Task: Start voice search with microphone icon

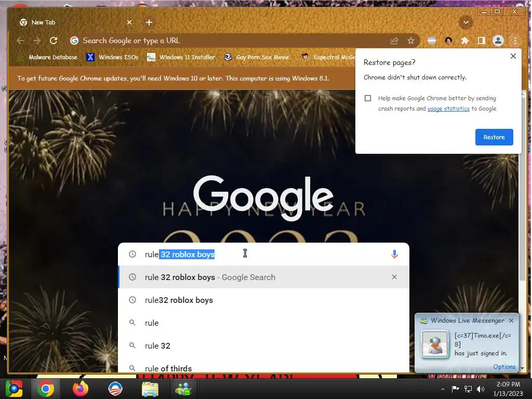Action: point(394,254)
